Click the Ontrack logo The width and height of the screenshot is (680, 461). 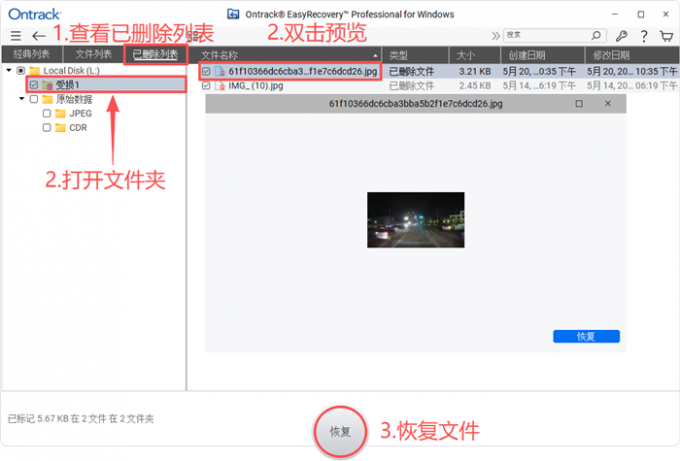click(x=34, y=14)
